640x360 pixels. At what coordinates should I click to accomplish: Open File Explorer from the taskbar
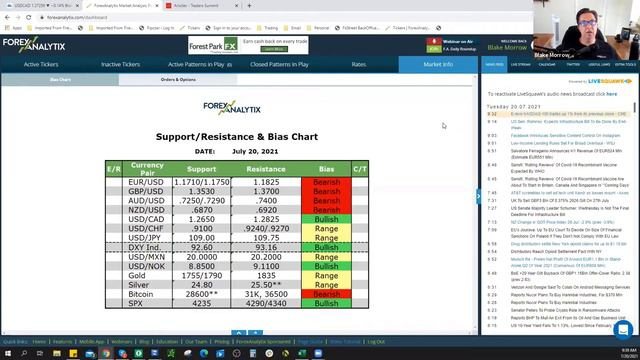click(x=57, y=353)
